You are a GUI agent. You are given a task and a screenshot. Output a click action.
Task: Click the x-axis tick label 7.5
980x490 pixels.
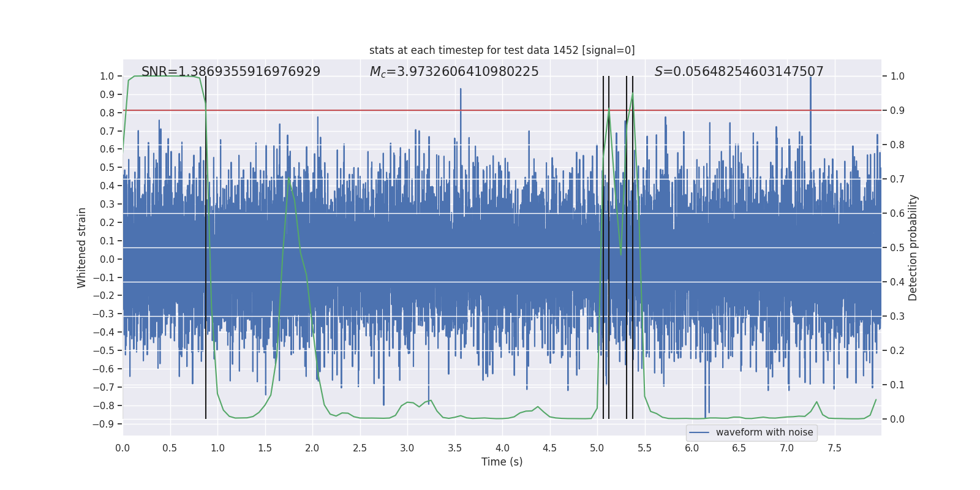(834, 448)
